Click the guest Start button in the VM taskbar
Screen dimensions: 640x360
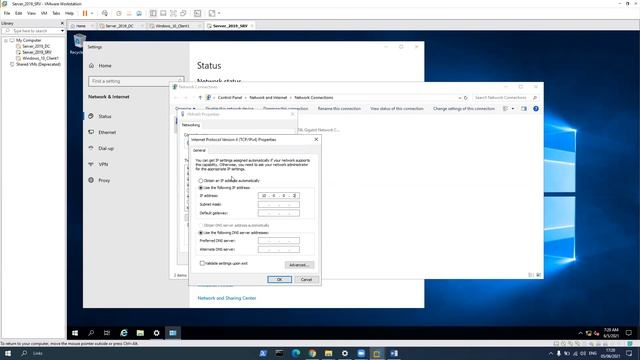click(x=75, y=333)
